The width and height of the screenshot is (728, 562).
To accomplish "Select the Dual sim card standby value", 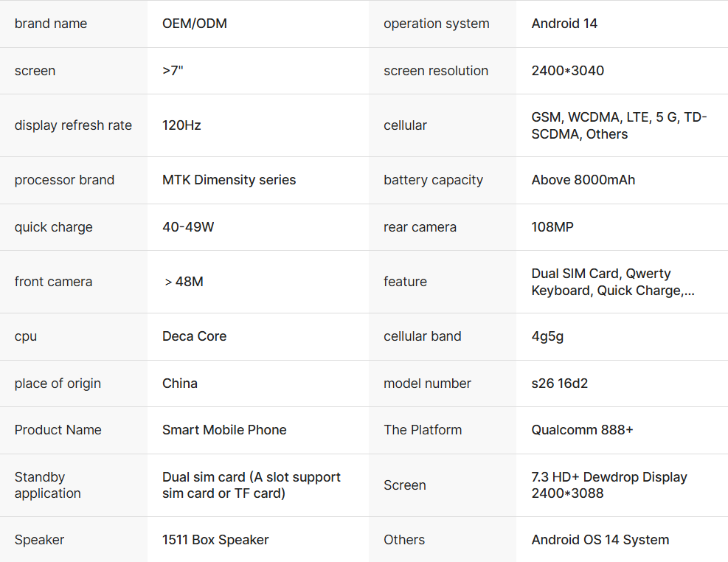I will coord(251,485).
